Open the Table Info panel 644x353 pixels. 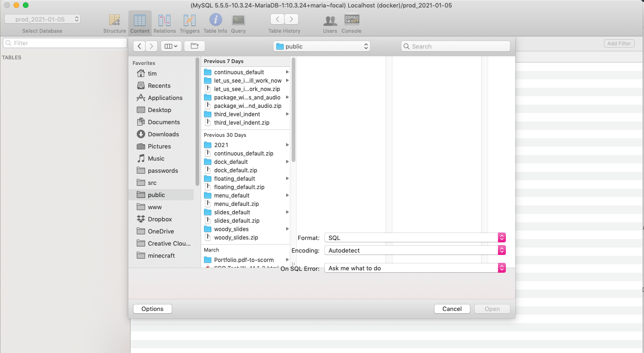pos(215,21)
